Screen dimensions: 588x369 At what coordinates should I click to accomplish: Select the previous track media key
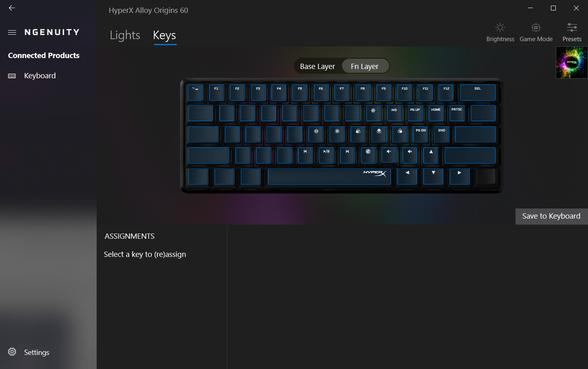point(305,155)
